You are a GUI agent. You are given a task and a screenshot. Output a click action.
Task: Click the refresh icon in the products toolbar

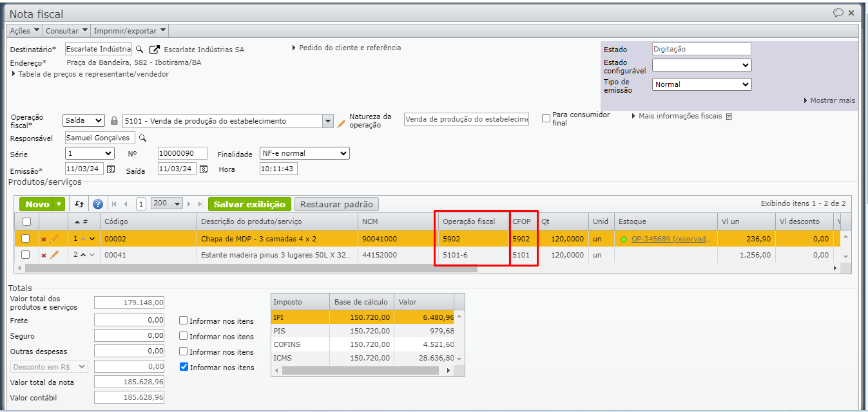tap(79, 204)
